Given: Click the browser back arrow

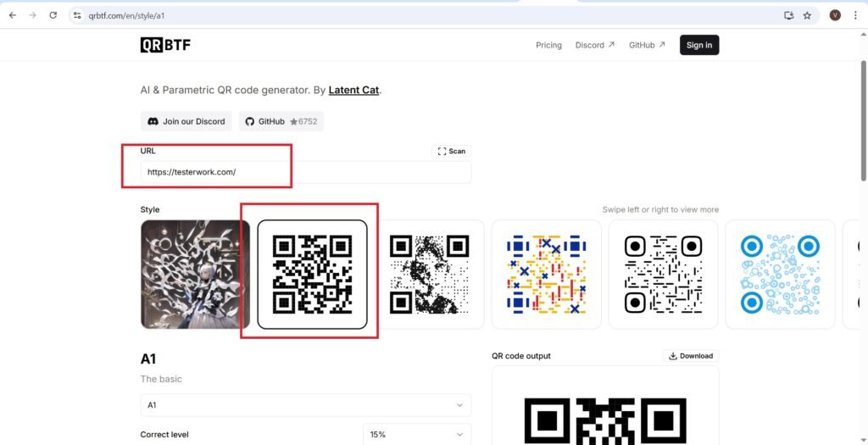Looking at the screenshot, I should point(12,15).
